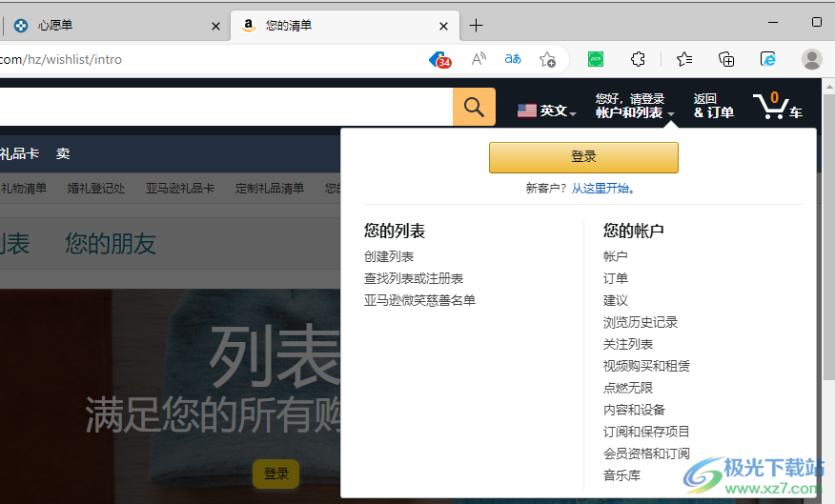Open the Favorites list
This screenshot has width=835, height=504.
684,59
